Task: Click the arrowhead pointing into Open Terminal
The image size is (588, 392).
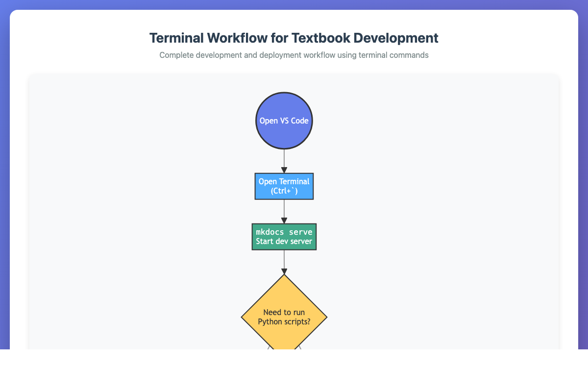Action: click(284, 170)
